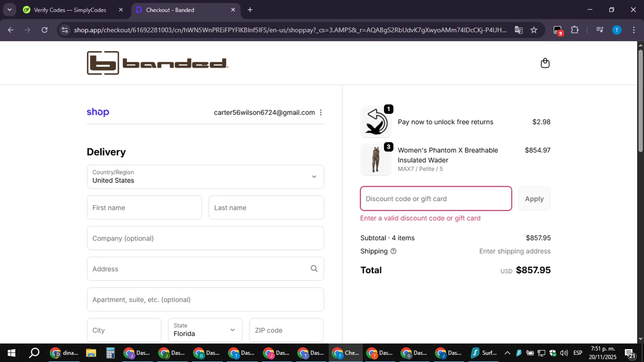Click the email carter56wilson6724@gmail.com
This screenshot has height=362, width=644.
tap(264, 113)
